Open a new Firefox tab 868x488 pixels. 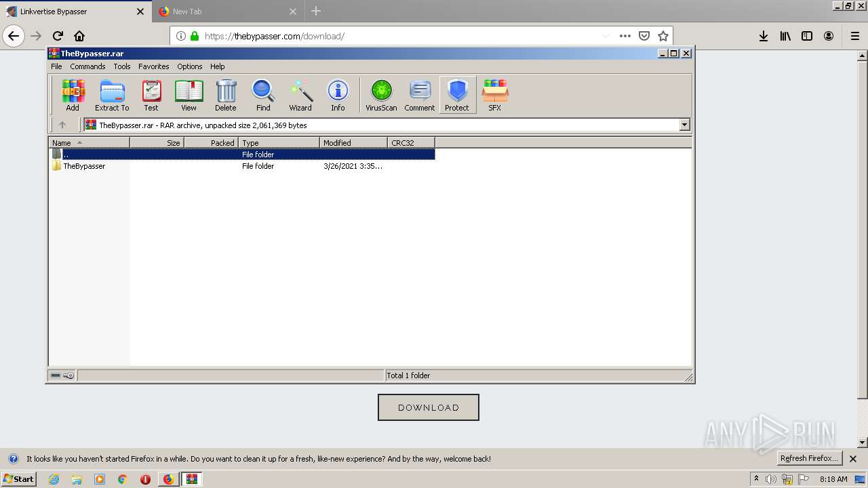tap(316, 12)
